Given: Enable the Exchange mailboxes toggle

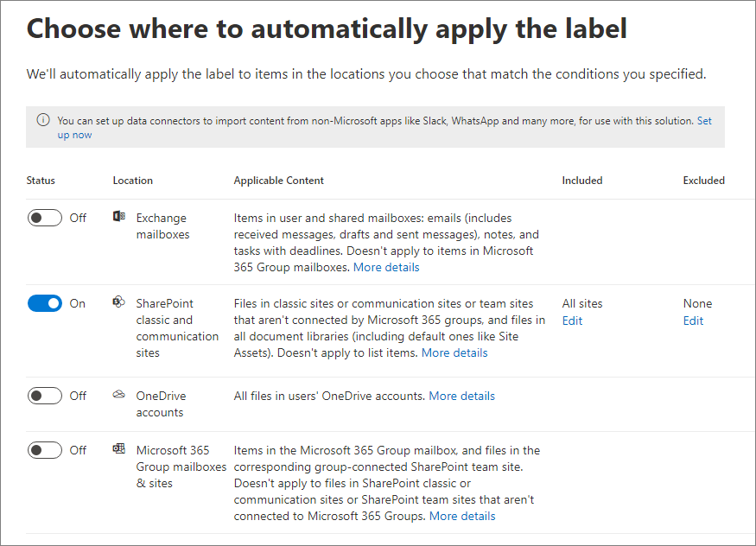Looking at the screenshot, I should 44,217.
